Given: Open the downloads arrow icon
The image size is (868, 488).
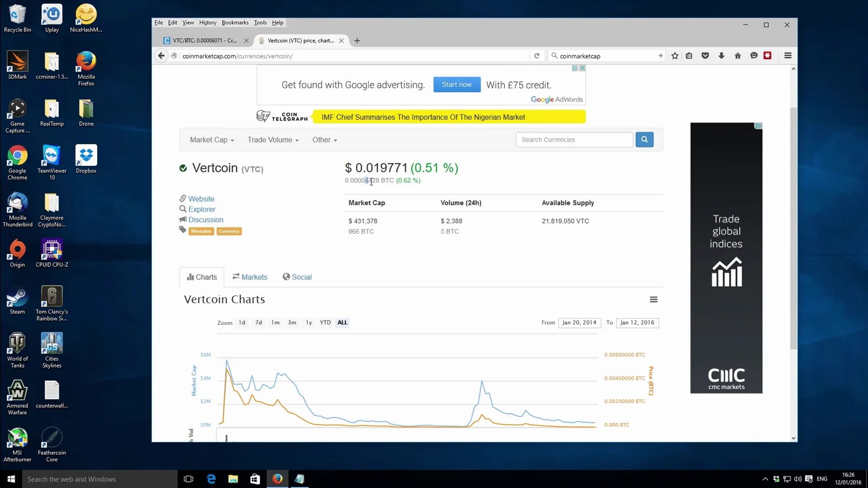Looking at the screenshot, I should click(x=722, y=56).
